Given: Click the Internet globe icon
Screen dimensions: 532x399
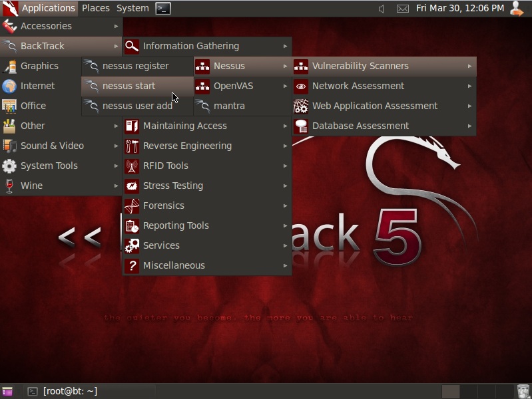Looking at the screenshot, I should (x=9, y=86).
